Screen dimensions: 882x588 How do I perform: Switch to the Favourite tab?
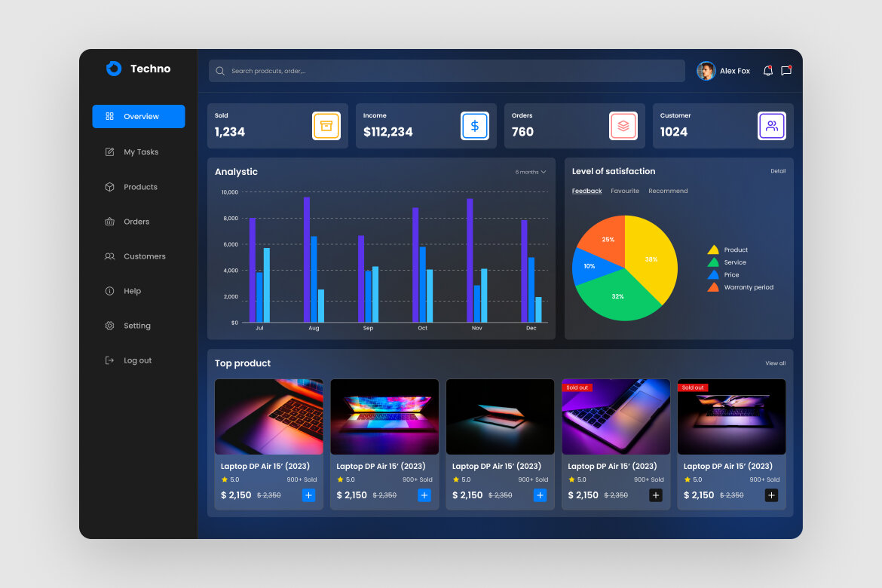pyautogui.click(x=625, y=191)
